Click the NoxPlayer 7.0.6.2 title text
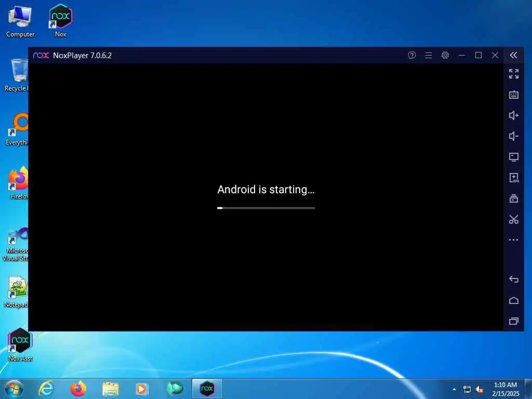Screen dimensions: 532x399 click(x=82, y=55)
